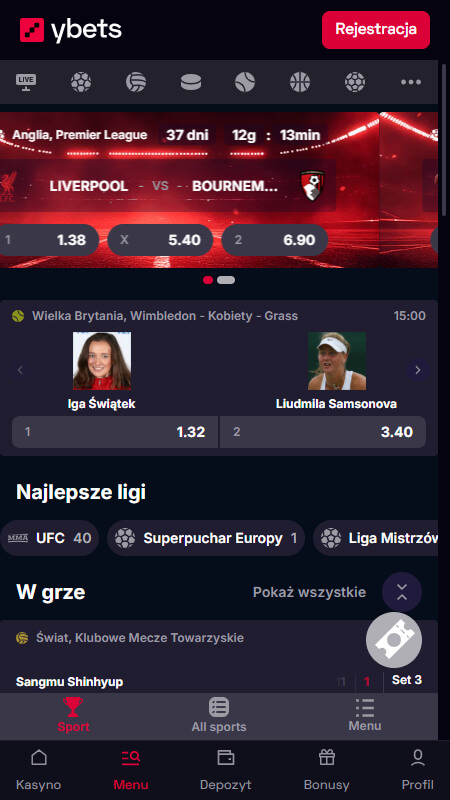The height and width of the screenshot is (800, 450).
Task: Select Liudmila Samsonova odds 3.40
Action: pos(323,432)
